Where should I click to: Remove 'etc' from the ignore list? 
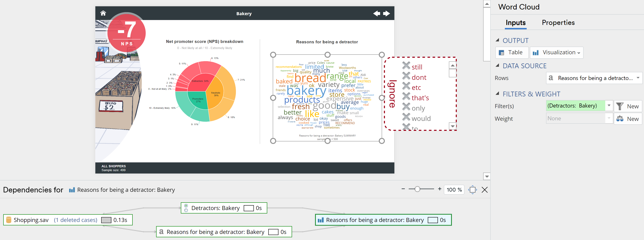[406, 86]
